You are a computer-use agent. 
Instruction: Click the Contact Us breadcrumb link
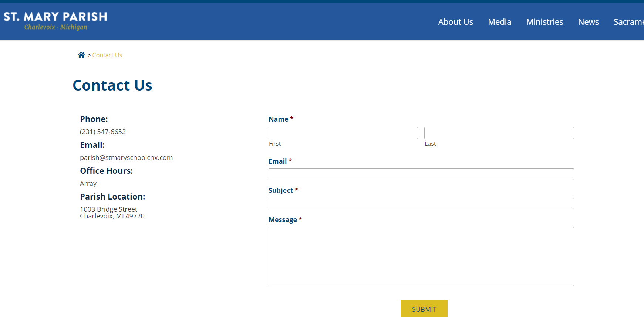(107, 55)
